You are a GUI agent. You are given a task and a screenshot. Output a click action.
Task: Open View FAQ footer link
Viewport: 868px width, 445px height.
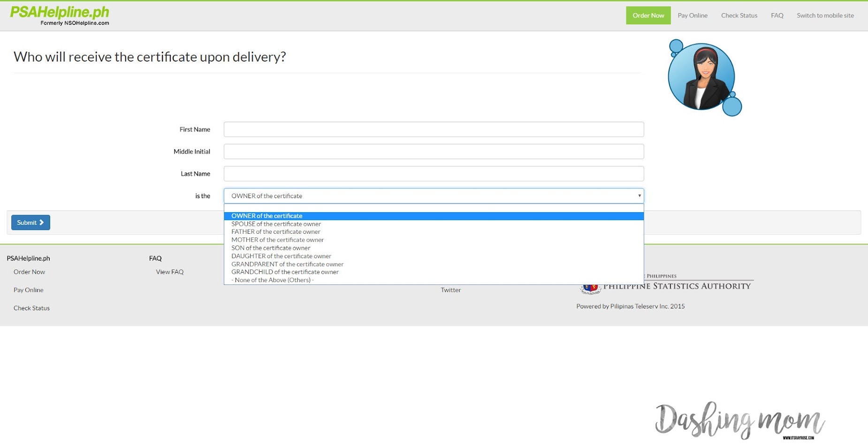(169, 272)
